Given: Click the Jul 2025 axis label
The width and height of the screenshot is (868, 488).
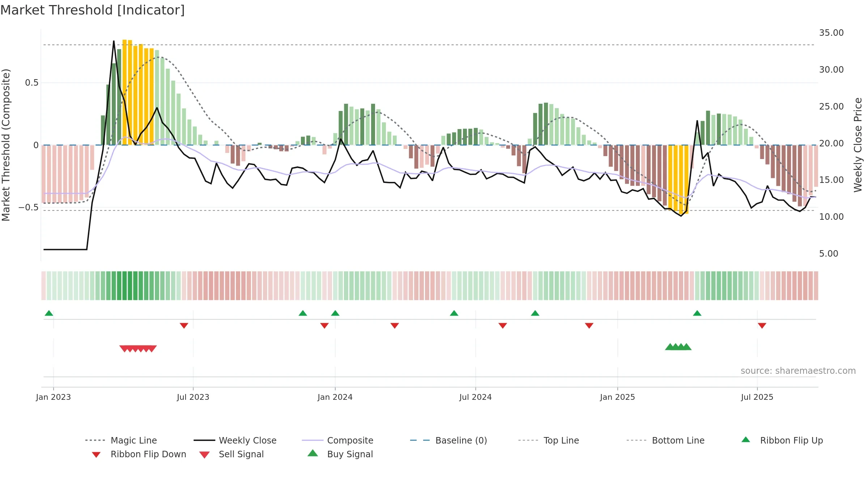Looking at the screenshot, I should pyautogui.click(x=757, y=397).
